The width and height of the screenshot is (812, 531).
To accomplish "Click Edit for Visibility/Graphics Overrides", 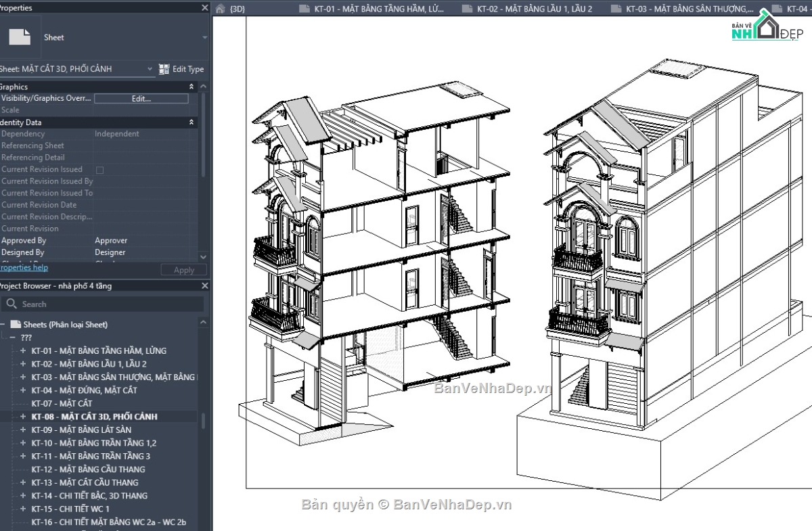I will click(141, 99).
